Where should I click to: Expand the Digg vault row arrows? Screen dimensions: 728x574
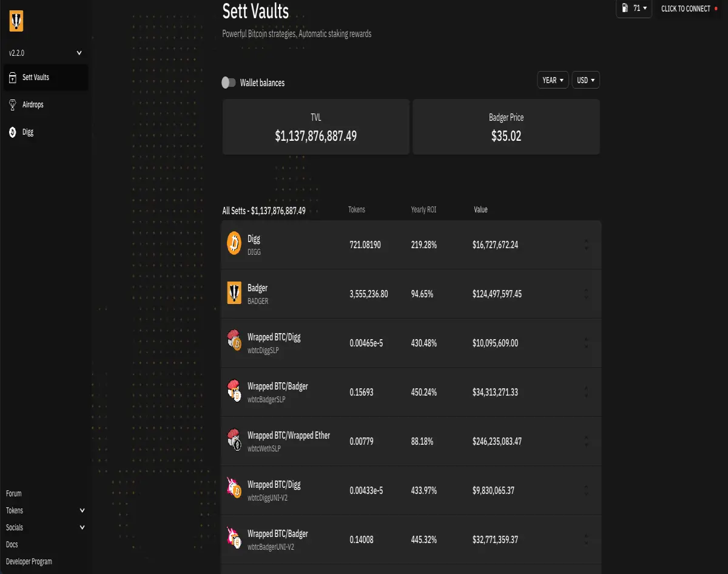[x=586, y=245]
